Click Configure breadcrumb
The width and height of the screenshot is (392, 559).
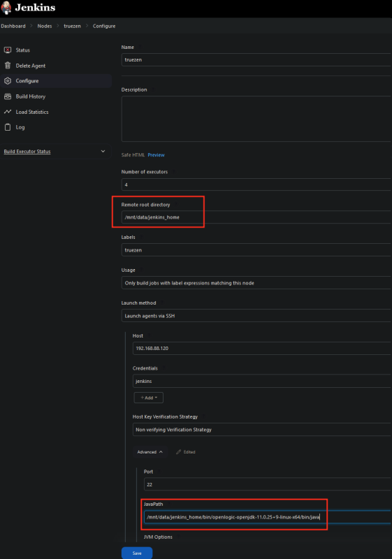coord(104,26)
